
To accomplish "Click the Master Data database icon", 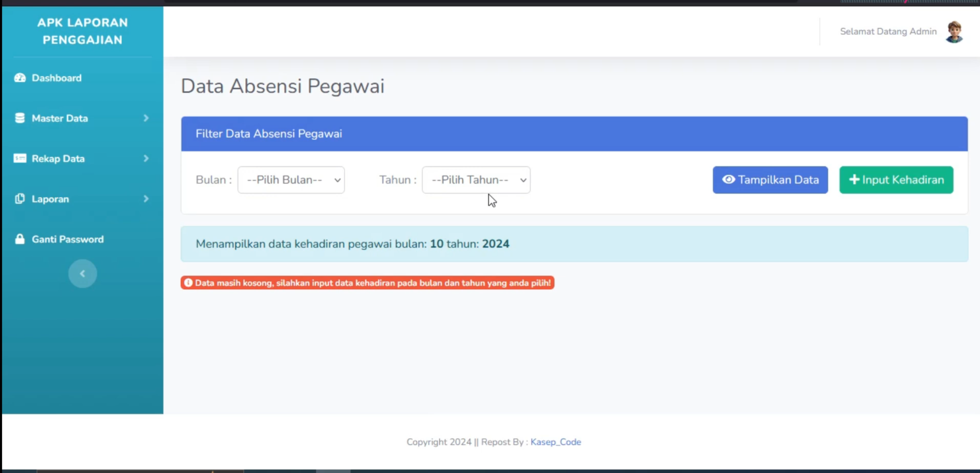I will (x=20, y=118).
